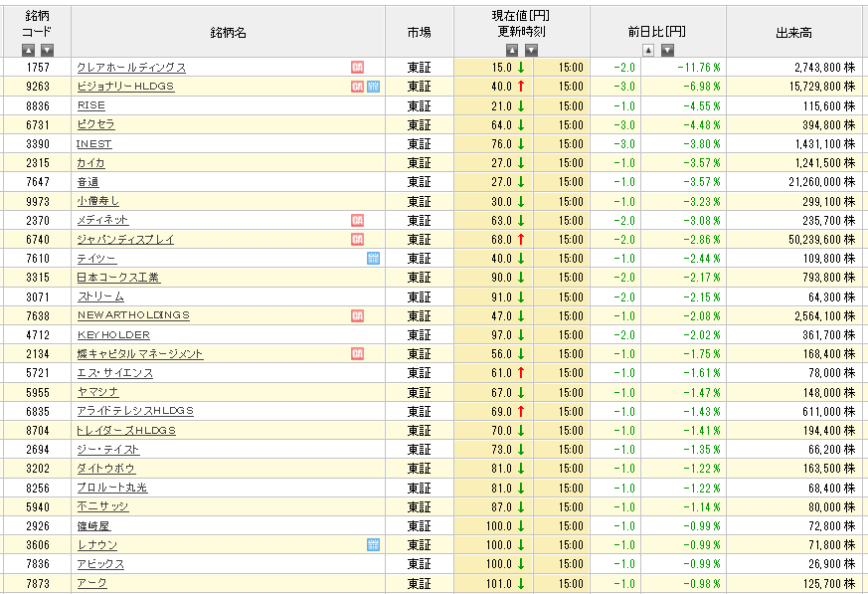The width and height of the screenshot is (868, 594).
Task: Select the -6.98 % change cell
Action: point(683,87)
